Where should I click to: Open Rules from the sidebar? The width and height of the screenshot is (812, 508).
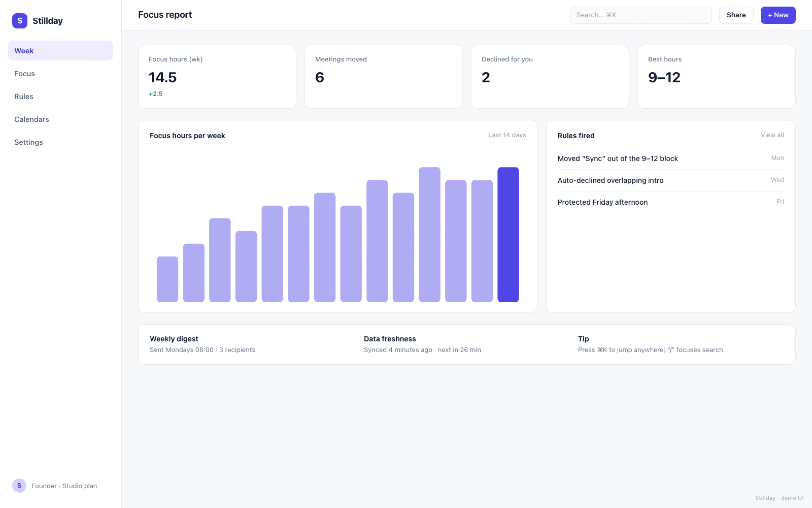tap(60, 97)
